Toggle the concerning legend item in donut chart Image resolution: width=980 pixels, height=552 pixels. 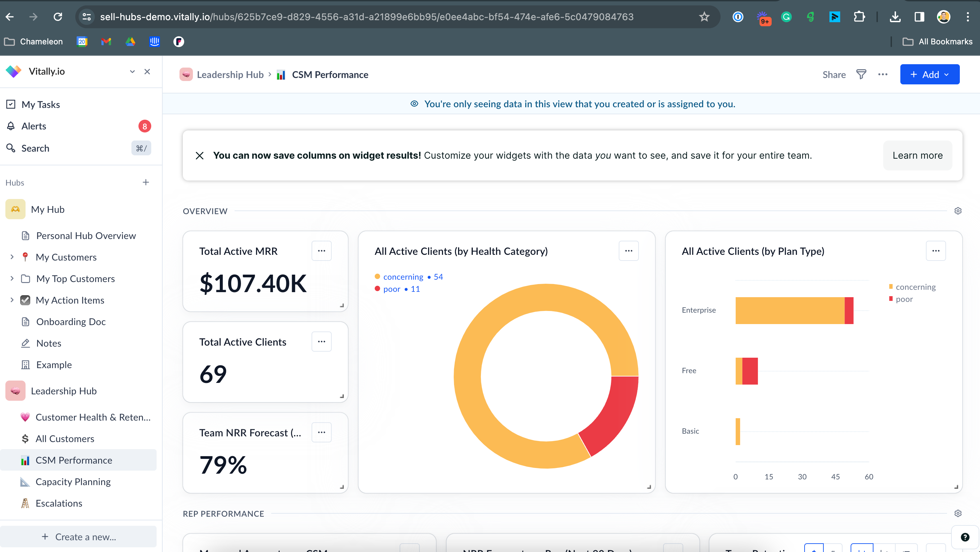coord(403,277)
